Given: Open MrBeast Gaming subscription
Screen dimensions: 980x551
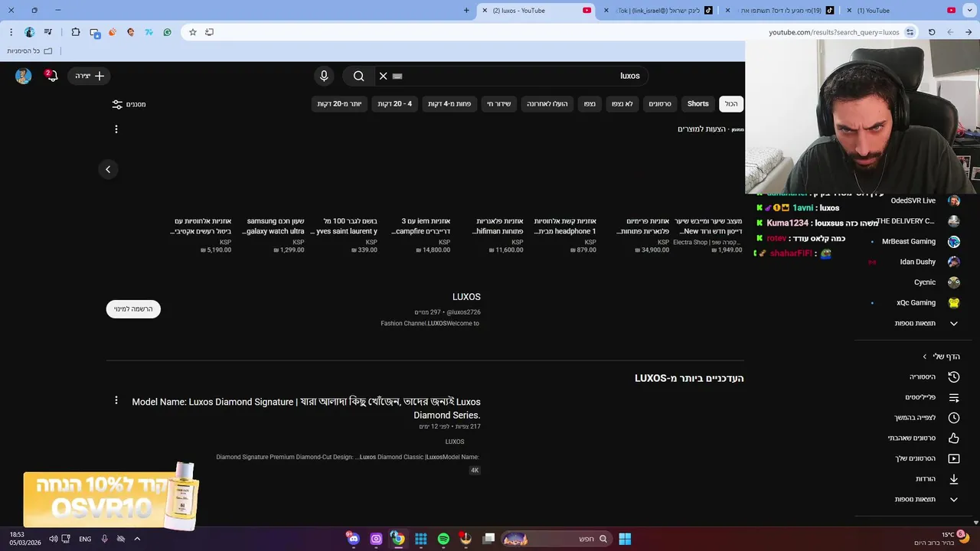Looking at the screenshot, I should point(915,242).
